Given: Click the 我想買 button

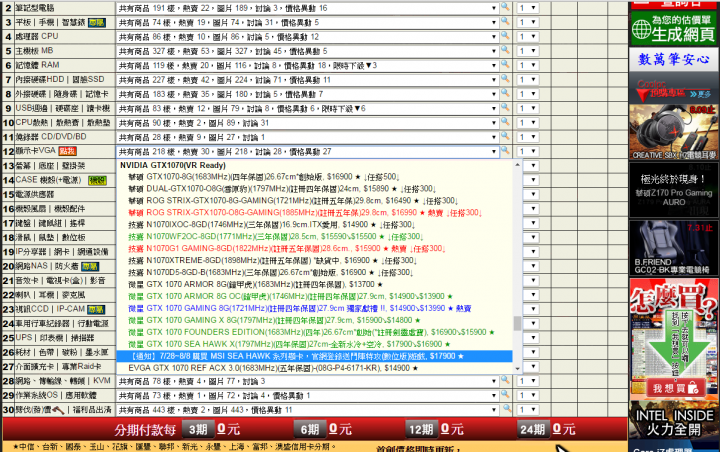Looking at the screenshot, I should [x=675, y=388].
